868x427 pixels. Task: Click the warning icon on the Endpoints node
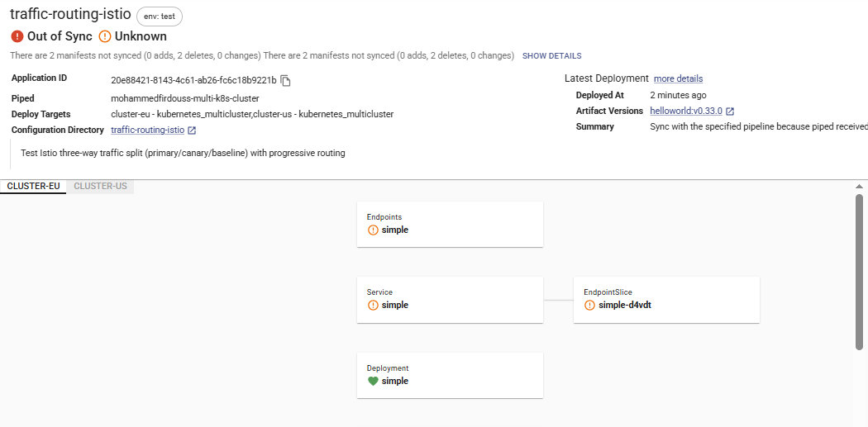(373, 230)
